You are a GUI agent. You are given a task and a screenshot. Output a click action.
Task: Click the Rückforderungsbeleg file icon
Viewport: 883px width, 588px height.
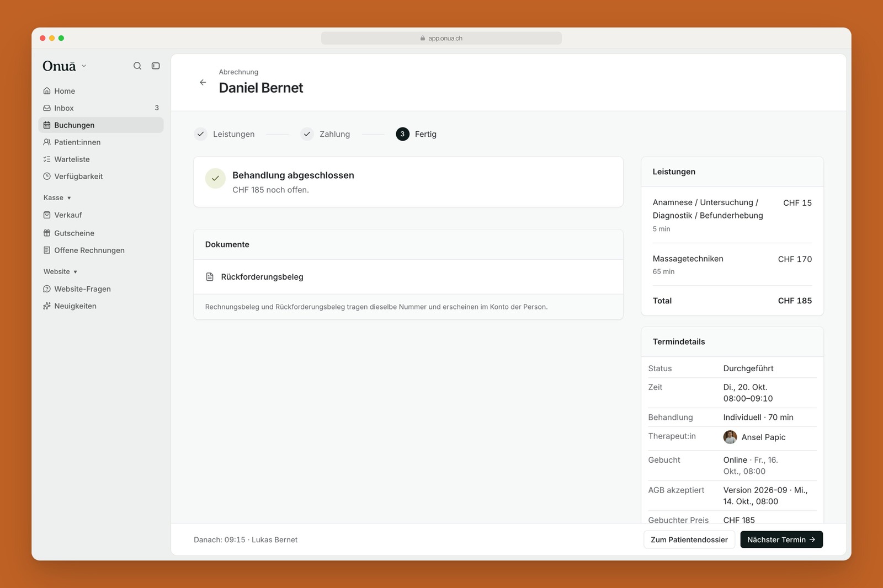pos(210,277)
